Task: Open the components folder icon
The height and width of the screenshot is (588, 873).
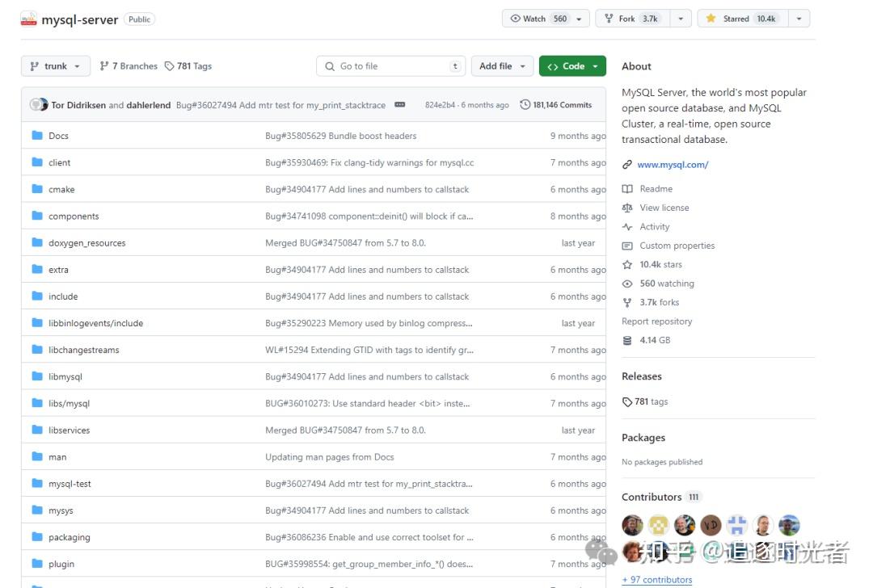Action: tap(37, 216)
